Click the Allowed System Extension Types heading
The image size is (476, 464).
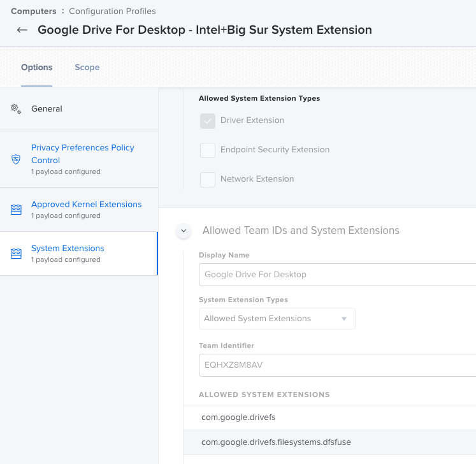point(259,98)
